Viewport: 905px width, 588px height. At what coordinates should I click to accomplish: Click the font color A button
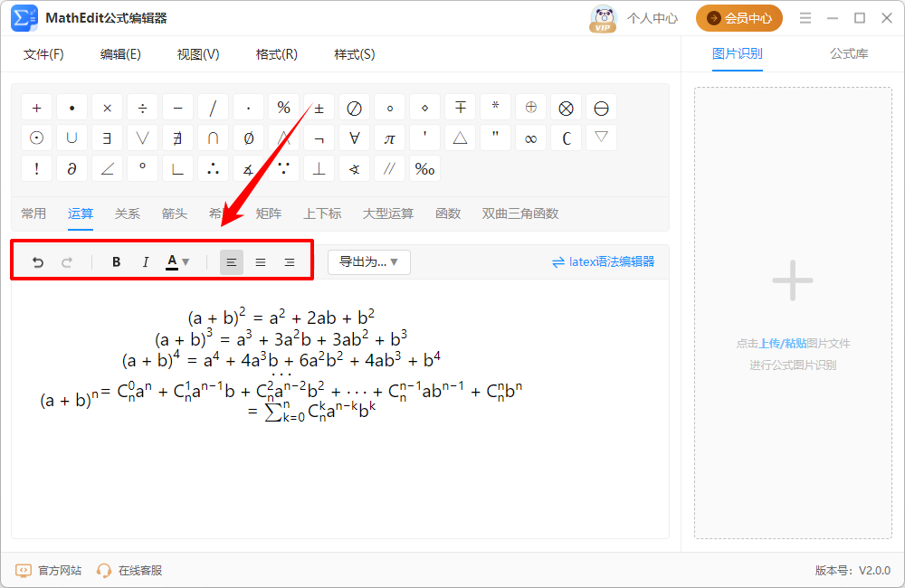point(172,262)
